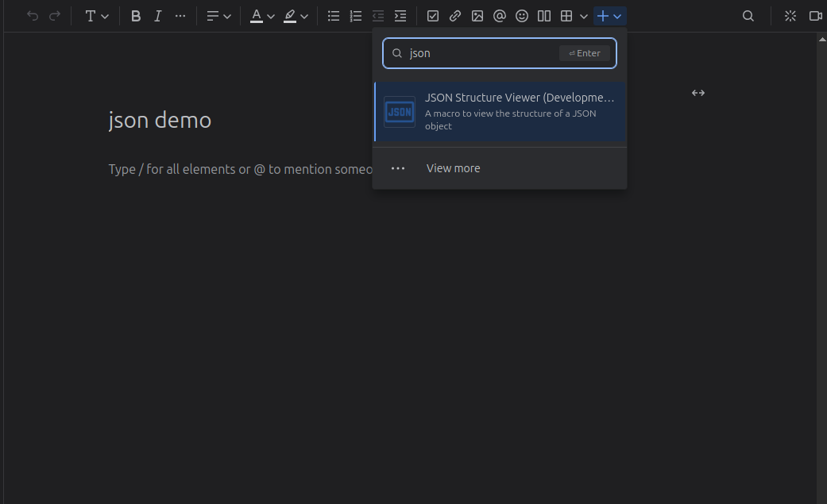Click the indent icon
The image size is (827, 504).
click(400, 16)
